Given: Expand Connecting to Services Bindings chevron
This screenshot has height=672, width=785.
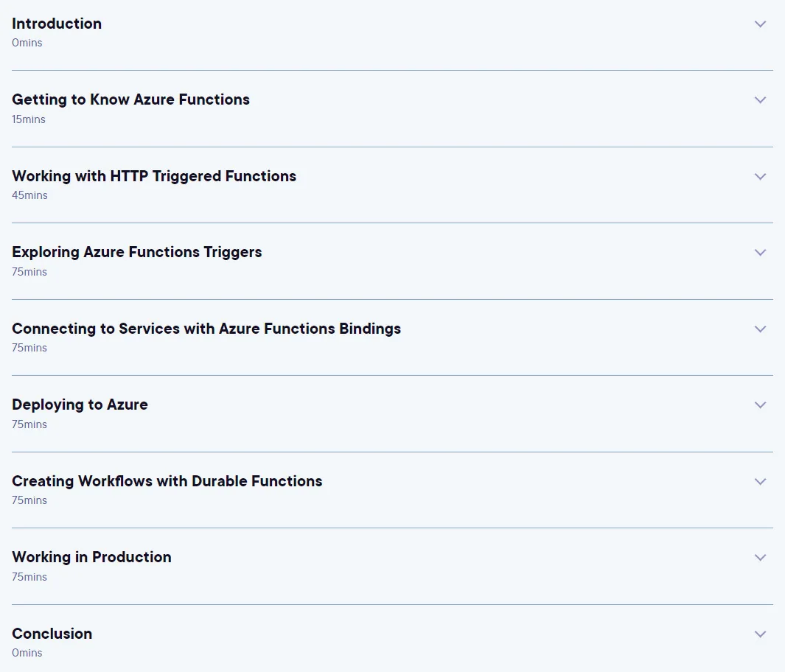Looking at the screenshot, I should (760, 329).
